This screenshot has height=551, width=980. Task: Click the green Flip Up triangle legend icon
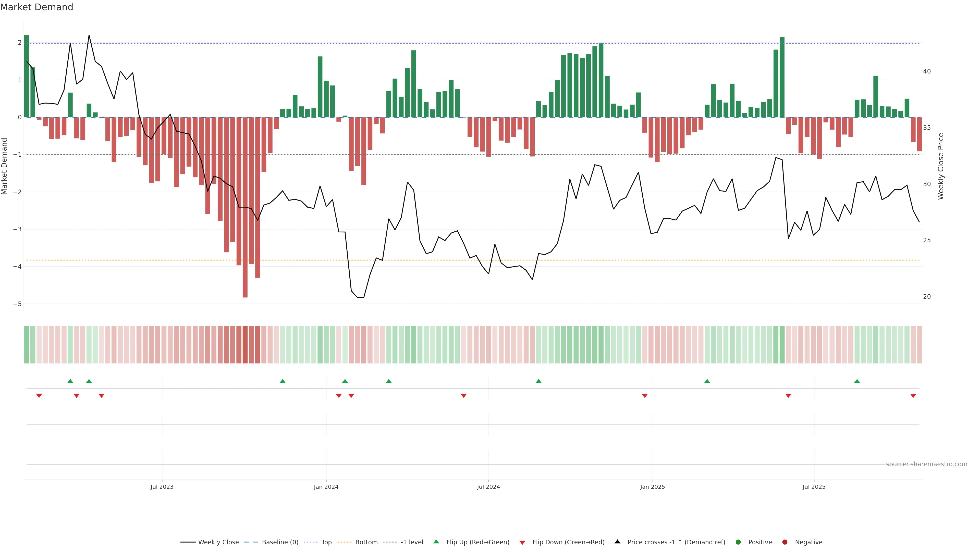(436, 542)
